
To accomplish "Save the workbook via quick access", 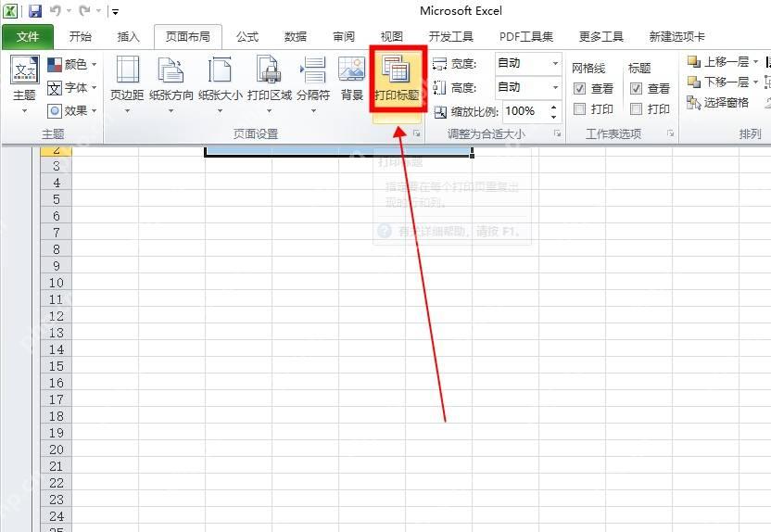I will (x=34, y=11).
